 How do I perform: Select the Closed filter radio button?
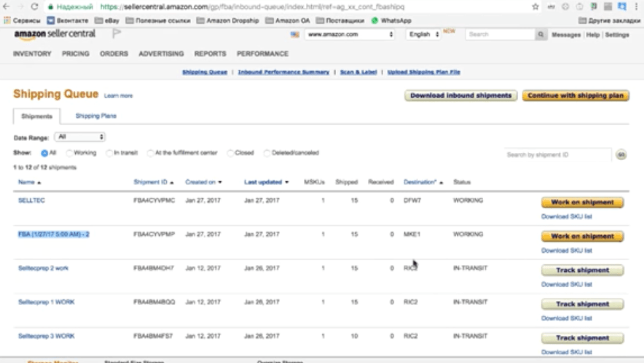click(x=230, y=153)
